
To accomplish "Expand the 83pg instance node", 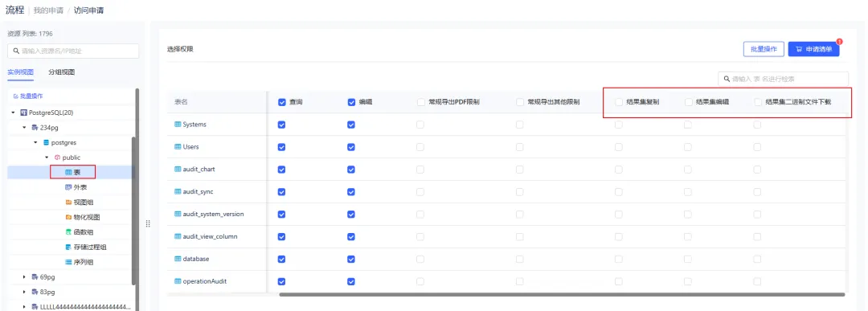I will (x=24, y=292).
